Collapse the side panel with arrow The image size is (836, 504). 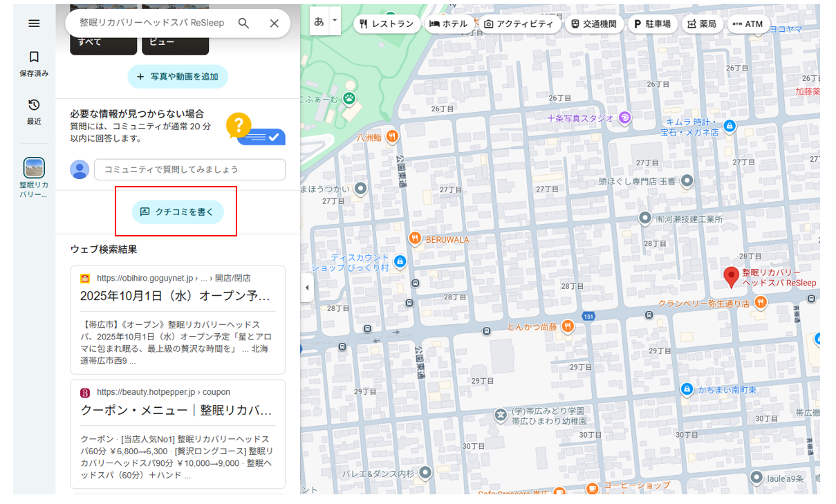307,288
